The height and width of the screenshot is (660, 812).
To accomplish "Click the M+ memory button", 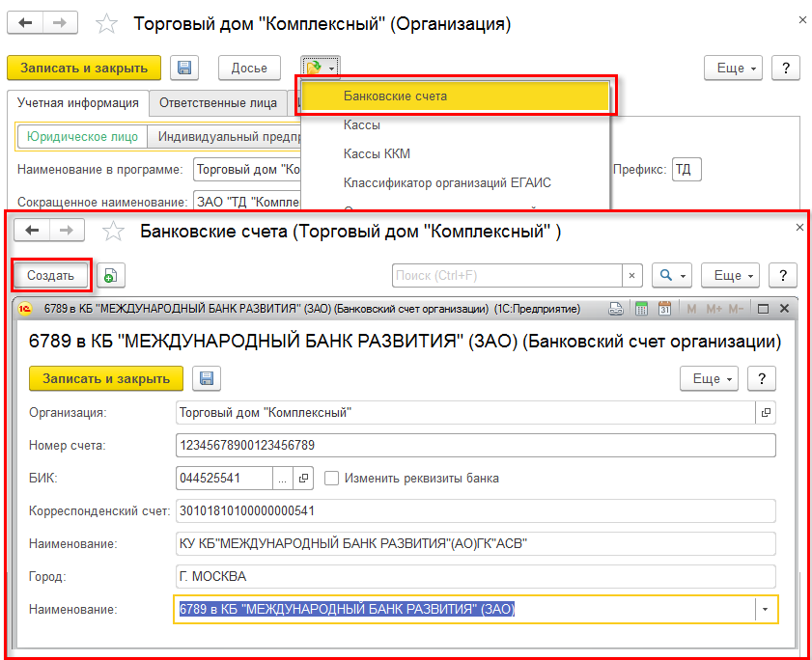I will [x=714, y=309].
